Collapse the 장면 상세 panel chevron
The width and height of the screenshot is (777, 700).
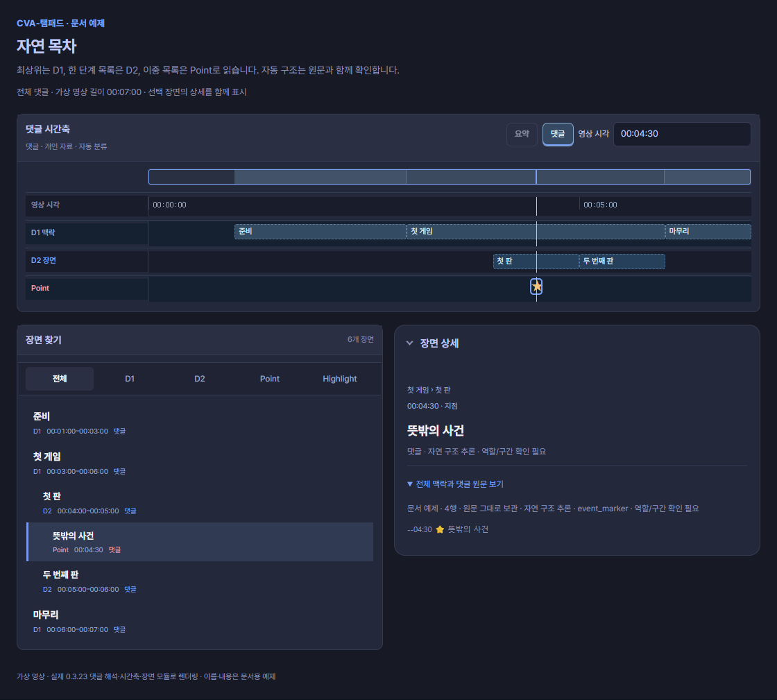(410, 343)
